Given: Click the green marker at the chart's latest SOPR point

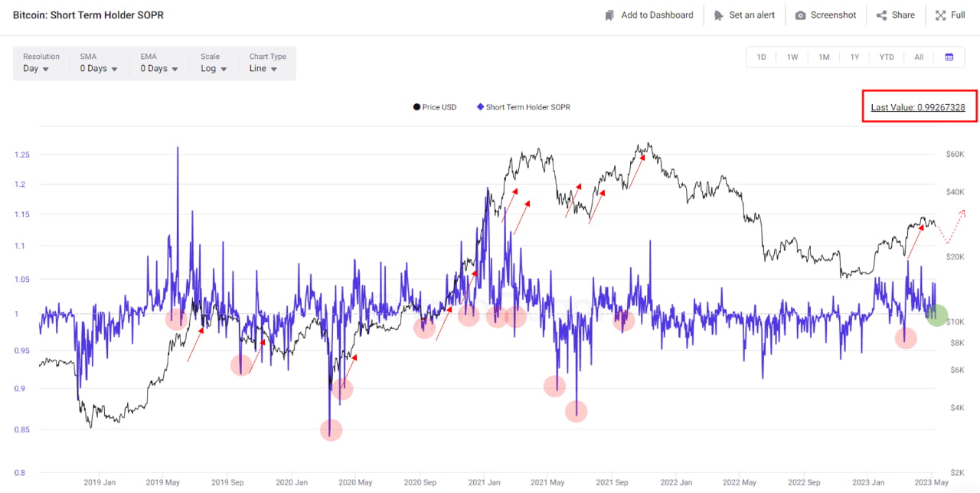Looking at the screenshot, I should (x=936, y=315).
